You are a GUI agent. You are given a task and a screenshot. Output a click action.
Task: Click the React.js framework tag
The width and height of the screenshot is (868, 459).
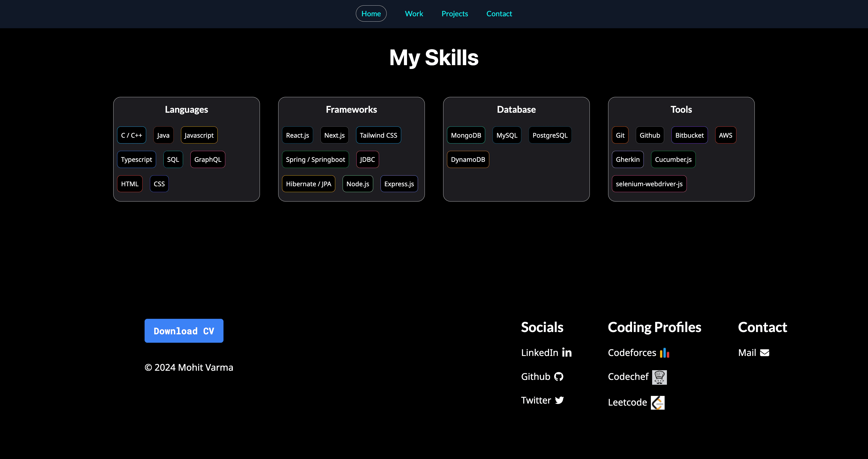pyautogui.click(x=298, y=135)
